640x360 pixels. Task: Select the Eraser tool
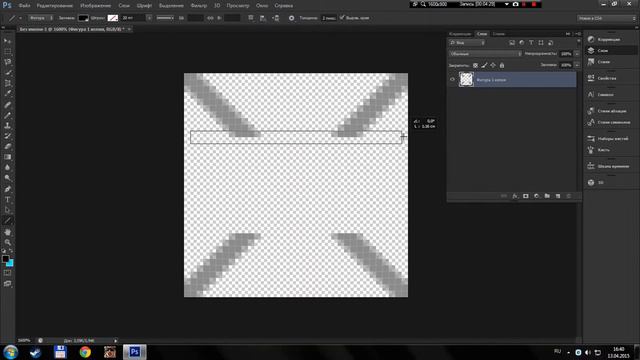(x=7, y=147)
